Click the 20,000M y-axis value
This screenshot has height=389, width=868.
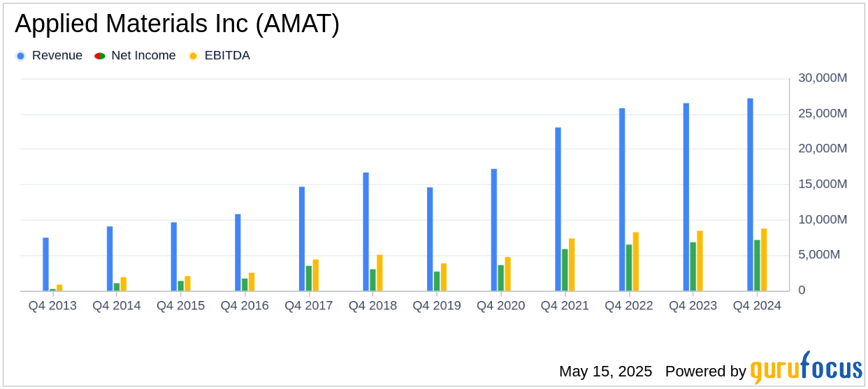point(822,149)
